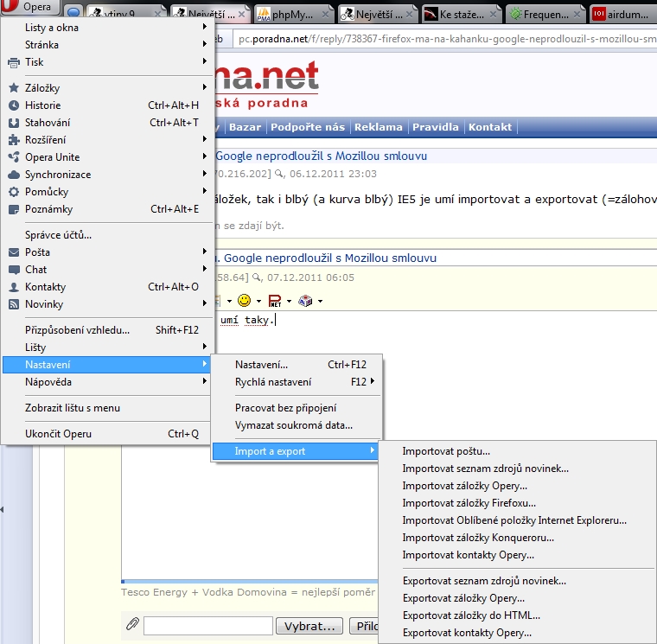Image resolution: width=657 pixels, height=644 pixels.
Task: Choose Importovat poštu...
Action: coord(518,451)
